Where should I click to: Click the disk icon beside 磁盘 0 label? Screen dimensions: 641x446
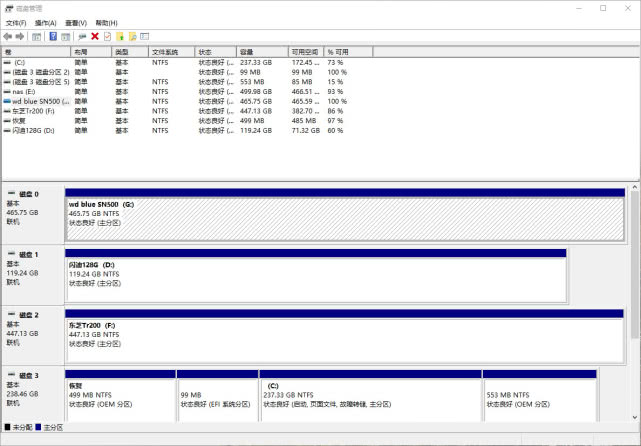[x=11, y=193]
